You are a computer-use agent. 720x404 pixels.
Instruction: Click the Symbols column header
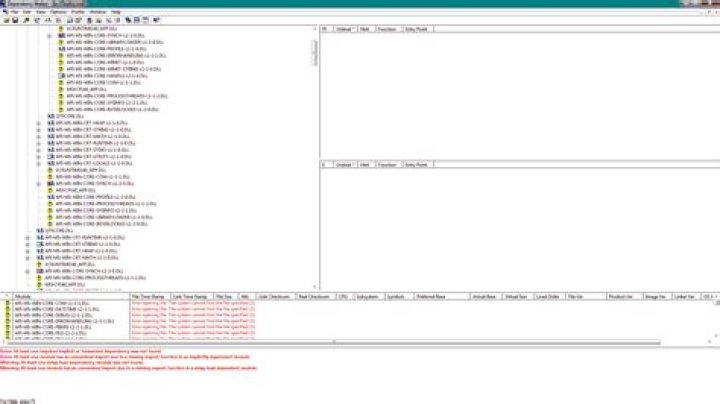point(399,297)
